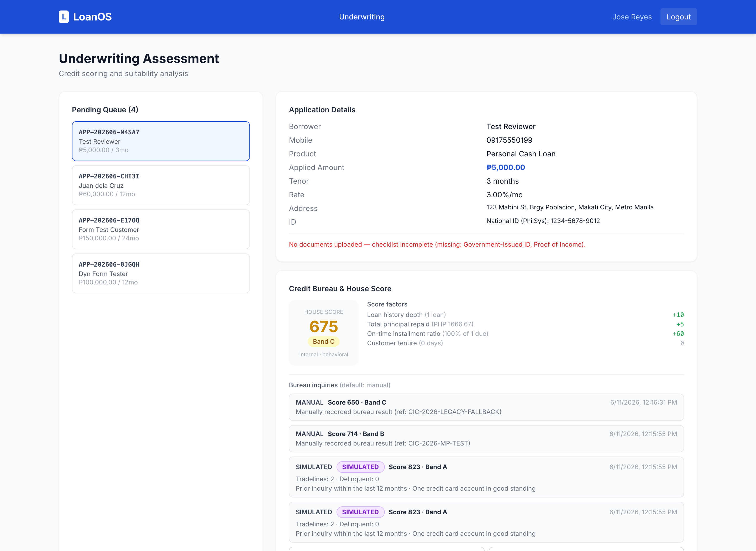The image size is (756, 551).
Task: Click the house score 675 number
Action: (x=323, y=326)
